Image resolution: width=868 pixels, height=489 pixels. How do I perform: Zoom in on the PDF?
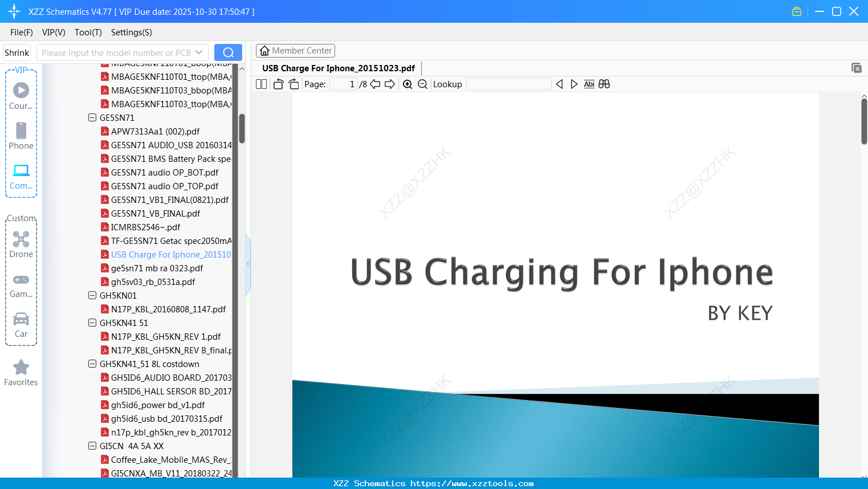coord(407,84)
